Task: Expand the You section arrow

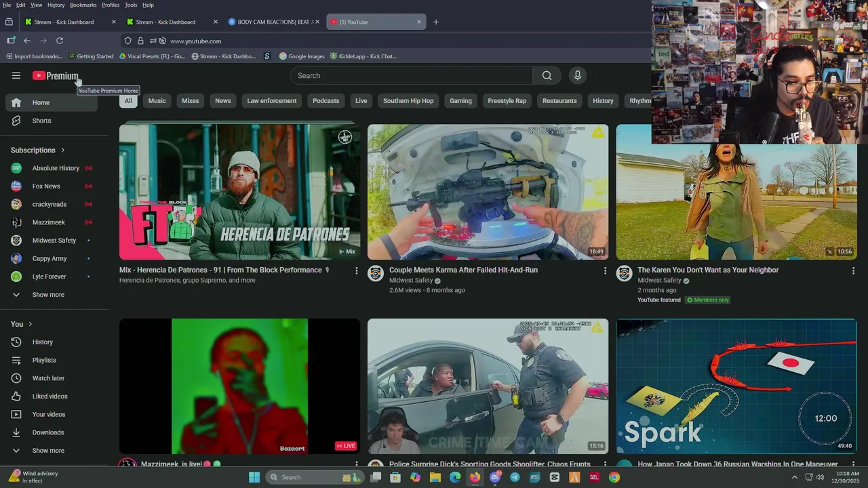Action: [31, 324]
